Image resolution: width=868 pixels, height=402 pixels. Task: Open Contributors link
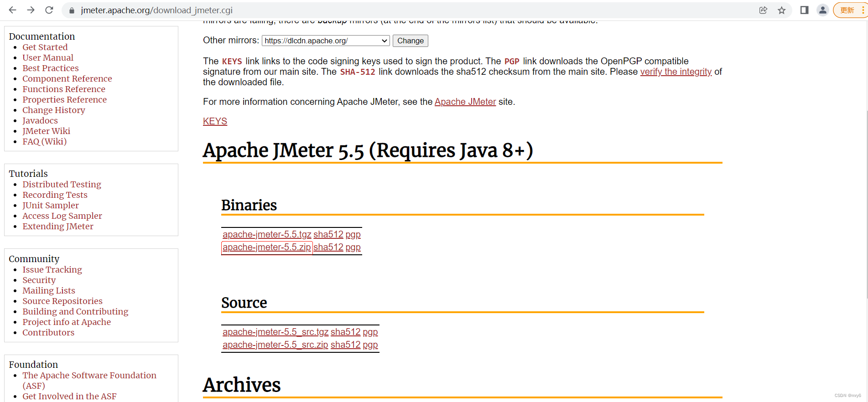(x=48, y=332)
